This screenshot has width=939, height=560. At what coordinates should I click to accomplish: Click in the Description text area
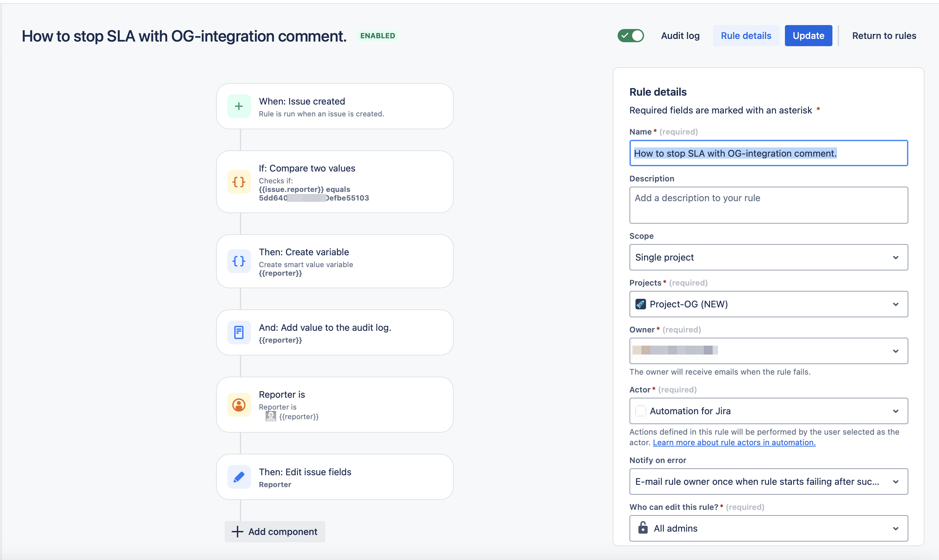point(768,205)
